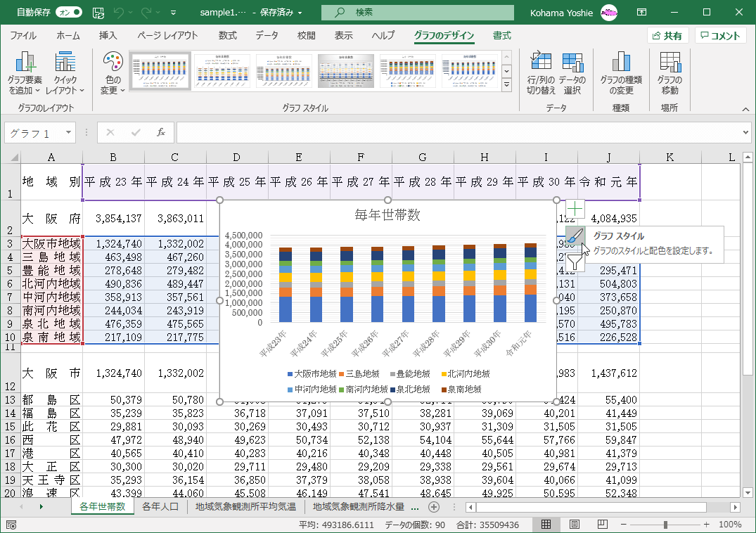756x533 pixels.
Task: Expand the chart styles gallery
Action: coord(506,85)
